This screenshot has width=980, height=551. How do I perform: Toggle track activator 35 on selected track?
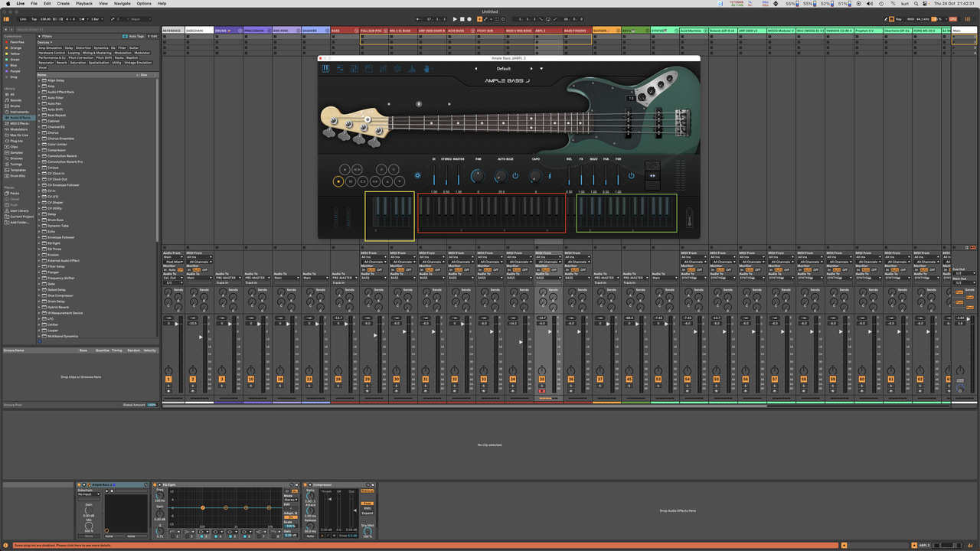[542, 379]
